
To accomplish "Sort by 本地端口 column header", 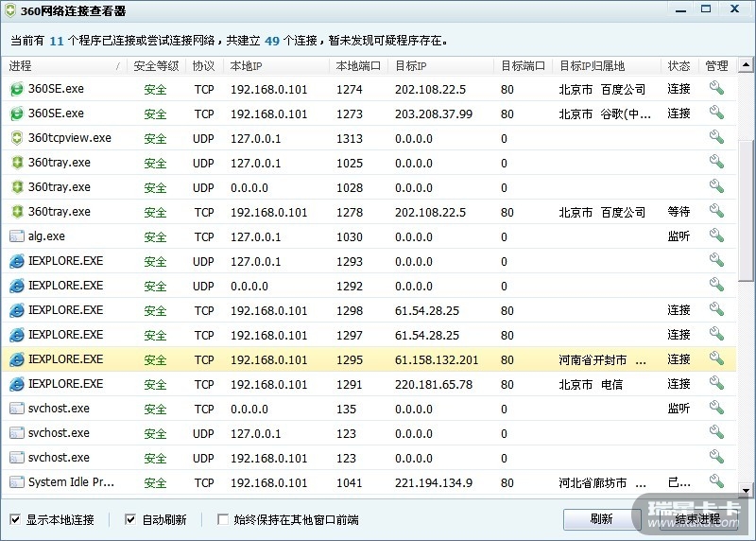I will (x=358, y=66).
